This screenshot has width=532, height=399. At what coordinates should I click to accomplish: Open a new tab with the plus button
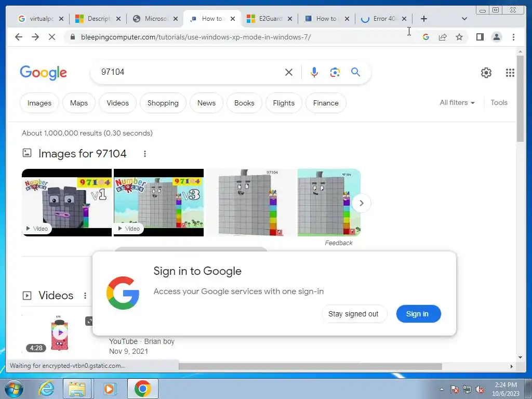[424, 19]
